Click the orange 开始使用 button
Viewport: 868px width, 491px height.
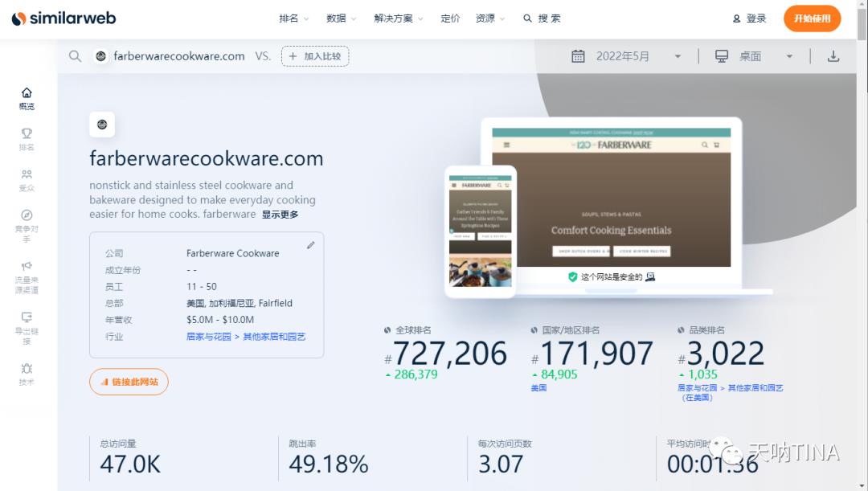(812, 18)
